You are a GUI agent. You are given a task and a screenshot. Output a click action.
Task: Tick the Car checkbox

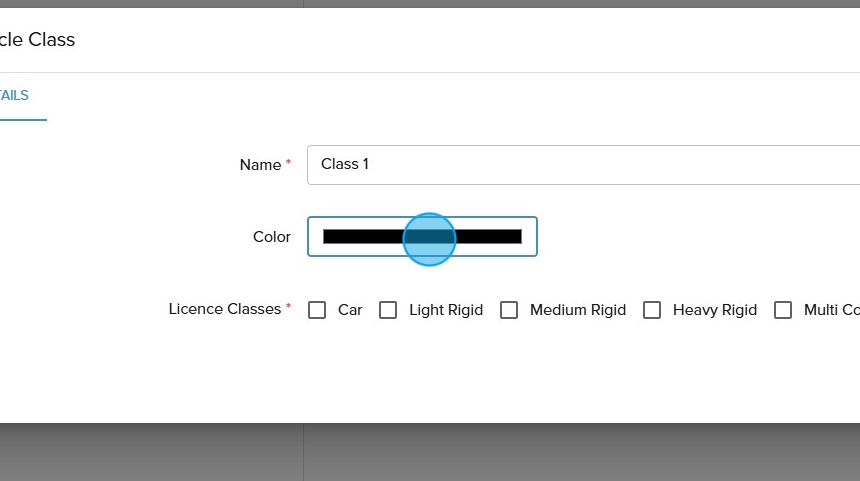(317, 310)
